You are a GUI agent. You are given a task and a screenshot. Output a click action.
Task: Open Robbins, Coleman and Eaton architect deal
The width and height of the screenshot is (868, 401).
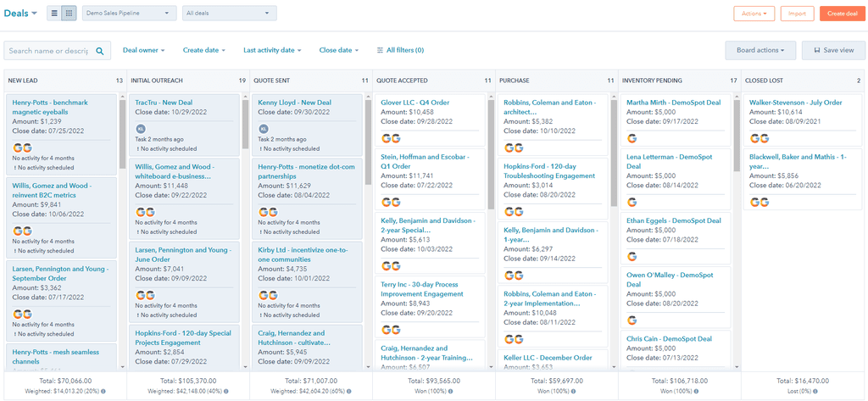pyautogui.click(x=549, y=107)
